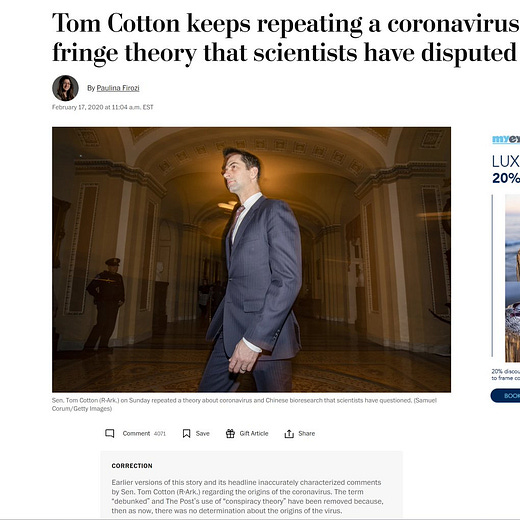Open the main Tom Cotton article photo

coord(251,259)
